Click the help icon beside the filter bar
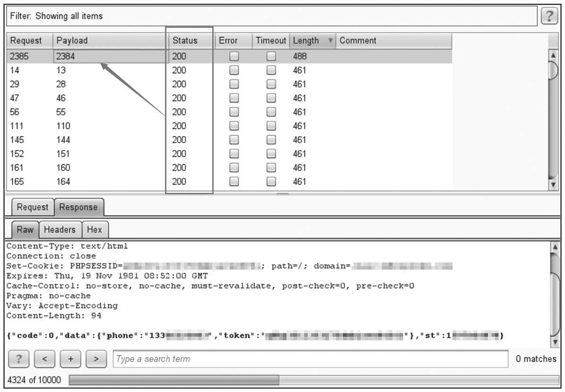 (x=548, y=16)
